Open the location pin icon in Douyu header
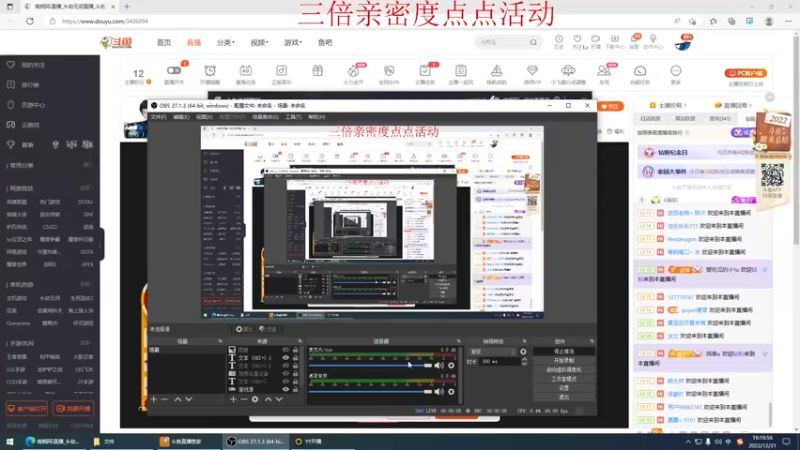Image resolution: width=800 pixels, height=450 pixels. click(x=653, y=39)
